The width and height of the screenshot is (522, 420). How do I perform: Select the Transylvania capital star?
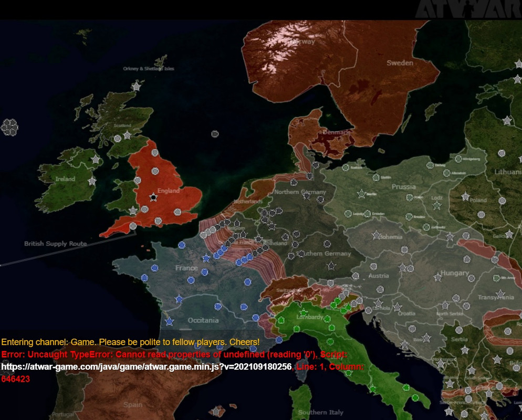500,294
